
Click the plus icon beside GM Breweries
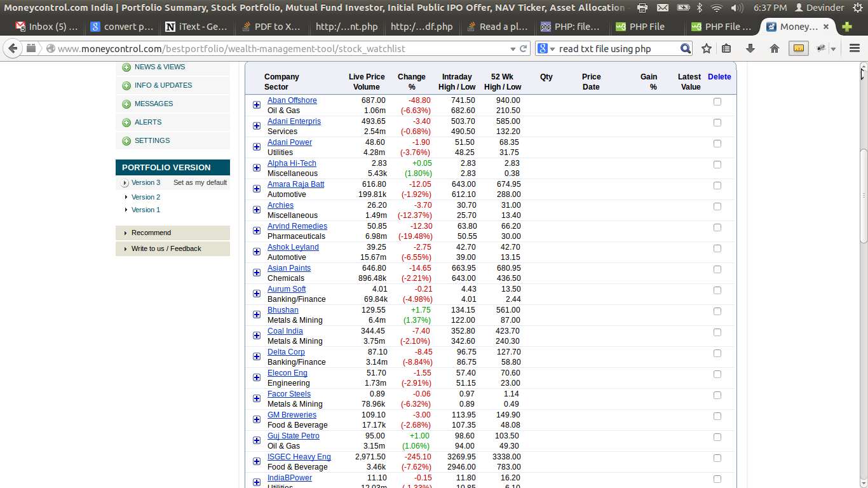[257, 419]
